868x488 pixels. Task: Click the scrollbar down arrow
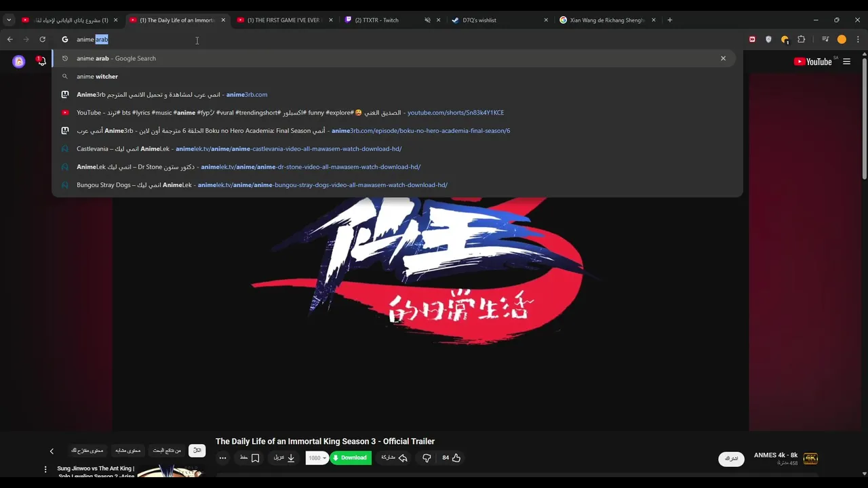click(863, 474)
